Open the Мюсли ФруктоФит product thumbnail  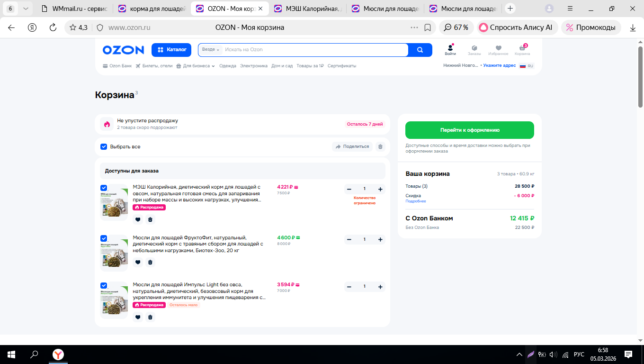pos(114,253)
